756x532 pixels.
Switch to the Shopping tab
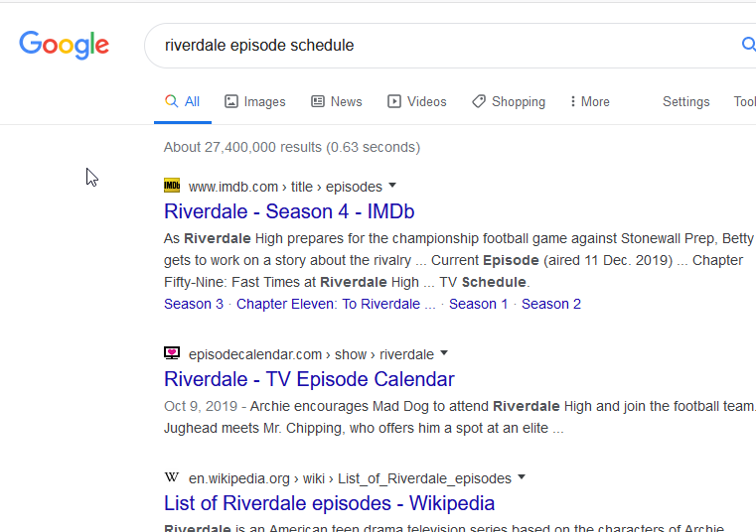point(509,101)
